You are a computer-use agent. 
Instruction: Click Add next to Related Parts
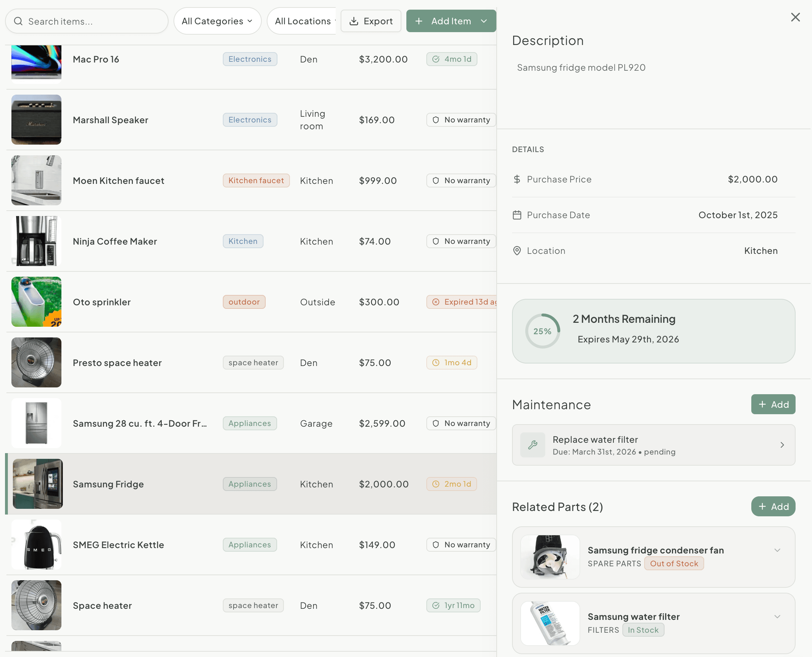(773, 506)
